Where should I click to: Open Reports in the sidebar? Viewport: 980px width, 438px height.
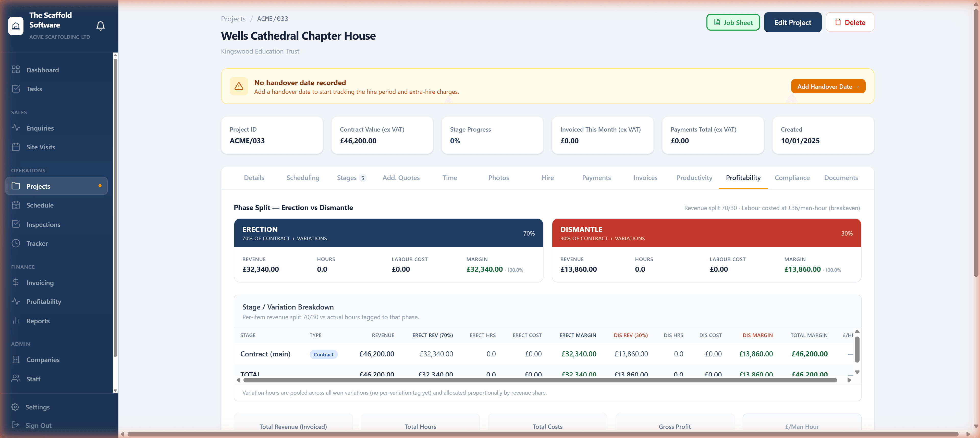[x=56, y=321]
